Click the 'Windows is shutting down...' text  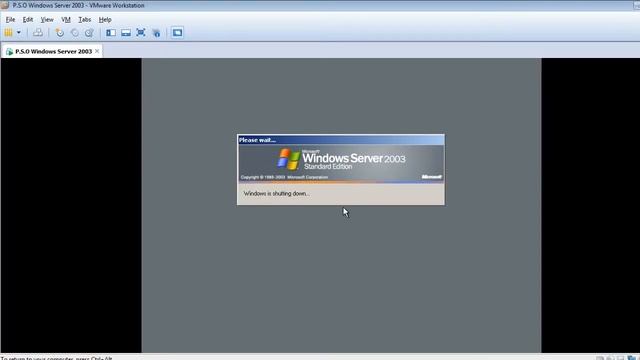276,193
